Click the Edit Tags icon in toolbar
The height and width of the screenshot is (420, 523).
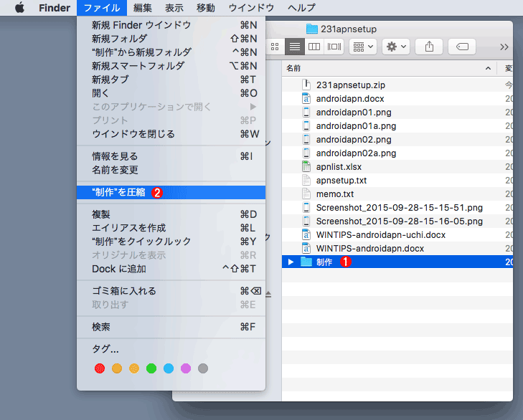click(x=462, y=47)
